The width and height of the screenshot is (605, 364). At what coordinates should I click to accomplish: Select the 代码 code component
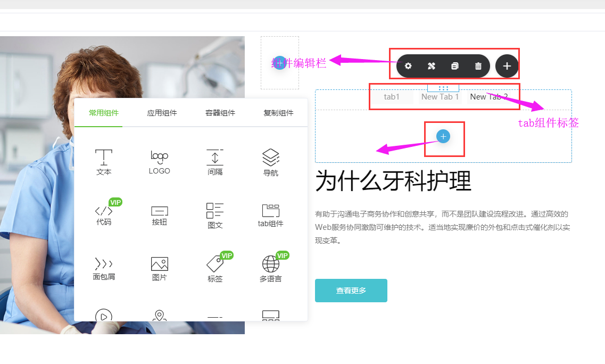click(104, 216)
